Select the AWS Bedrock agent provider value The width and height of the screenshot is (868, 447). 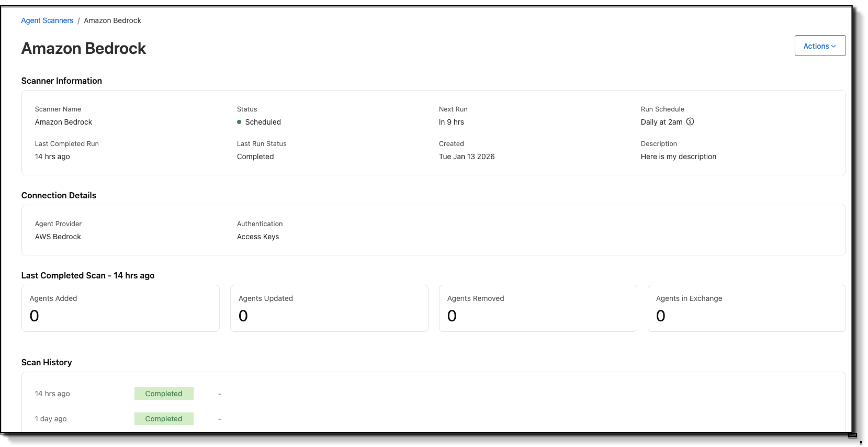(x=58, y=236)
